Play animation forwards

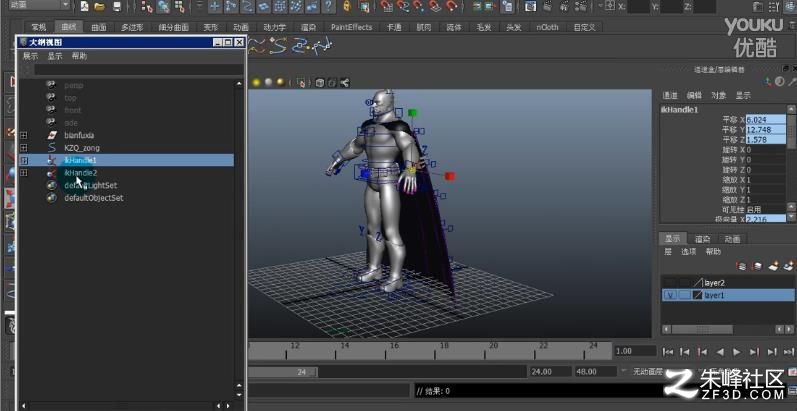(737, 352)
